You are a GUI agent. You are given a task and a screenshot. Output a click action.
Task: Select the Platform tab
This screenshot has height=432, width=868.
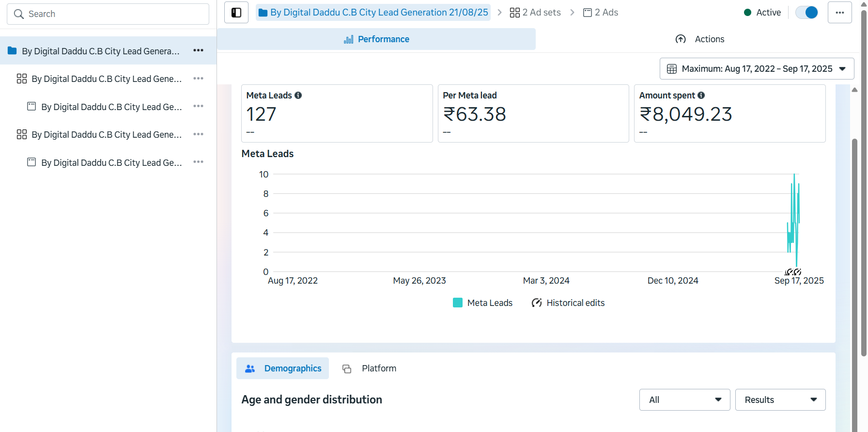[x=370, y=368]
